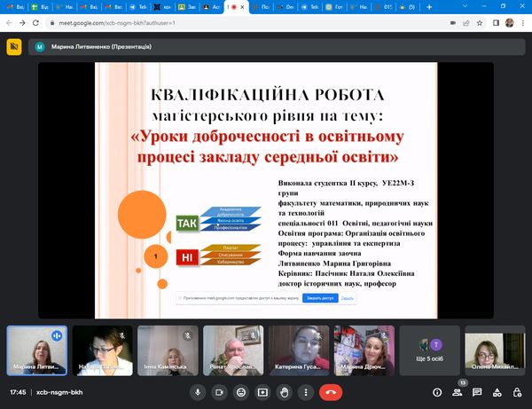Show the participants people list

[457, 391]
